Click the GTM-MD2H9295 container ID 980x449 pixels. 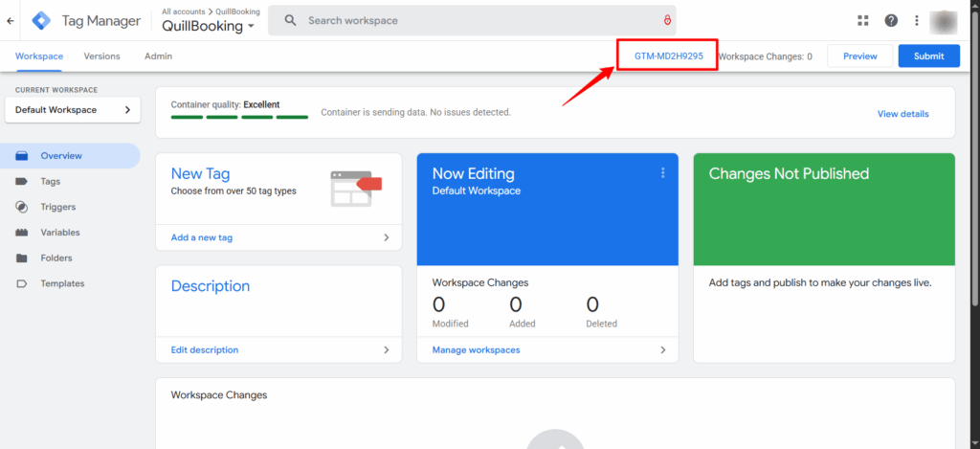[668, 56]
